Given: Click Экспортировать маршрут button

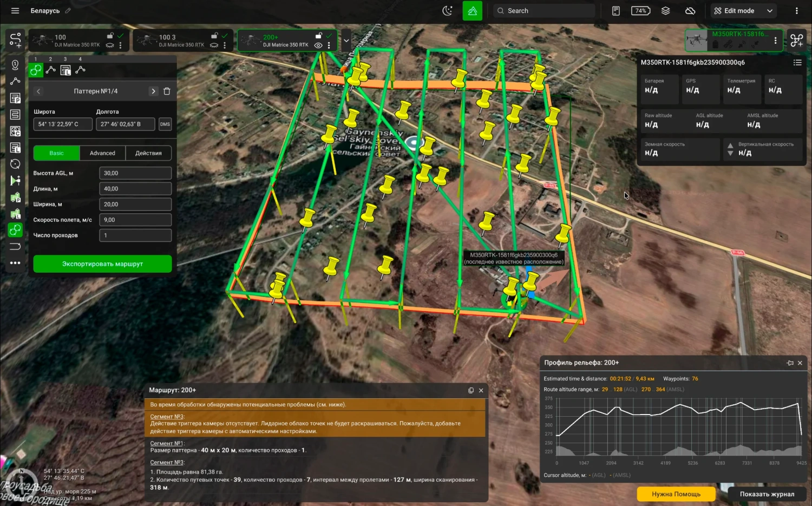Looking at the screenshot, I should point(102,264).
